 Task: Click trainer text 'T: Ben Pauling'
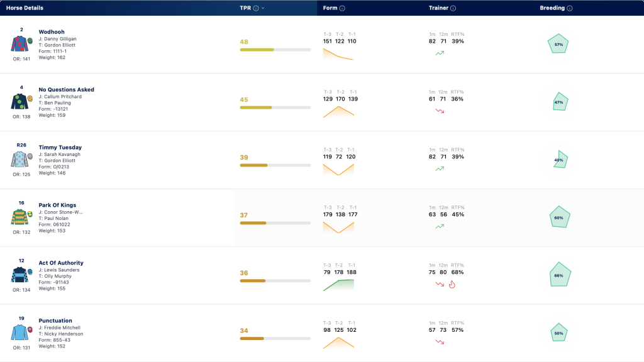(x=55, y=103)
